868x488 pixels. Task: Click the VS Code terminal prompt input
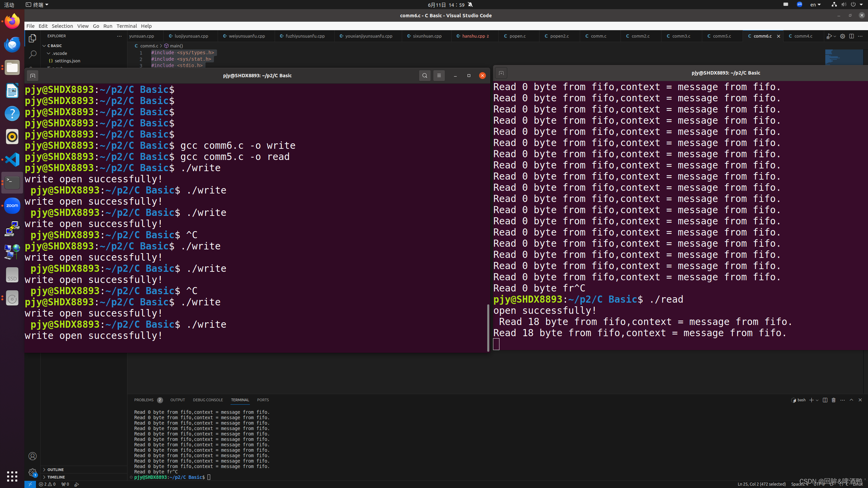point(209,477)
